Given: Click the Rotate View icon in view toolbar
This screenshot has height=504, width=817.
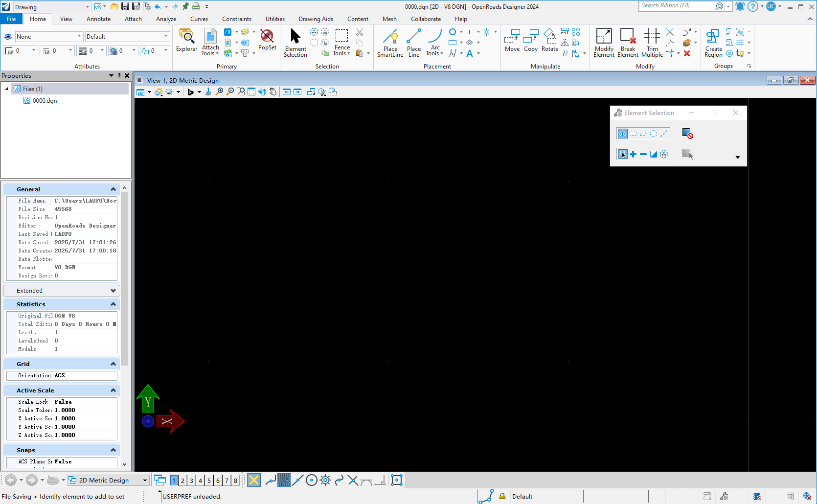Looking at the screenshot, I should [262, 92].
